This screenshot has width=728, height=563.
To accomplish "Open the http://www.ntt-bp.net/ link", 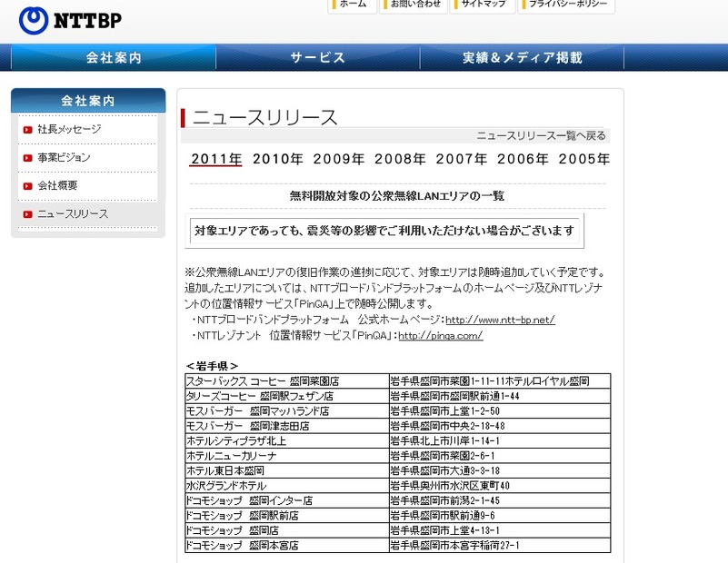I will pos(500,320).
